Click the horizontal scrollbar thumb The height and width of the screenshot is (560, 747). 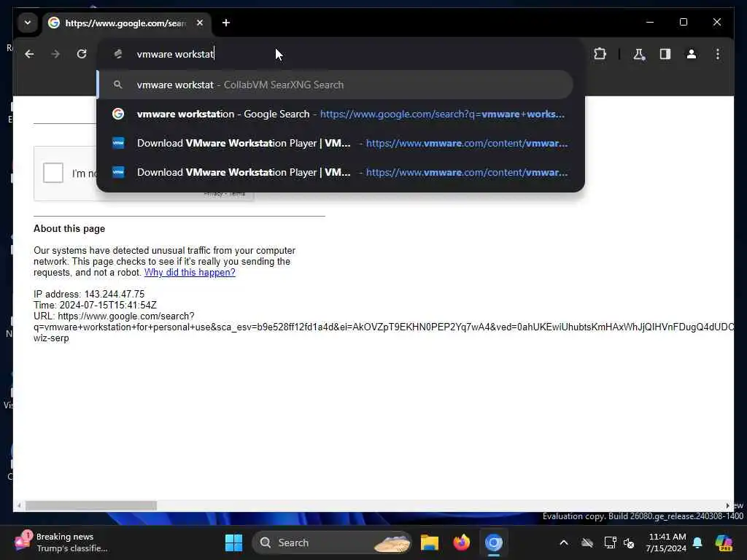(91, 506)
